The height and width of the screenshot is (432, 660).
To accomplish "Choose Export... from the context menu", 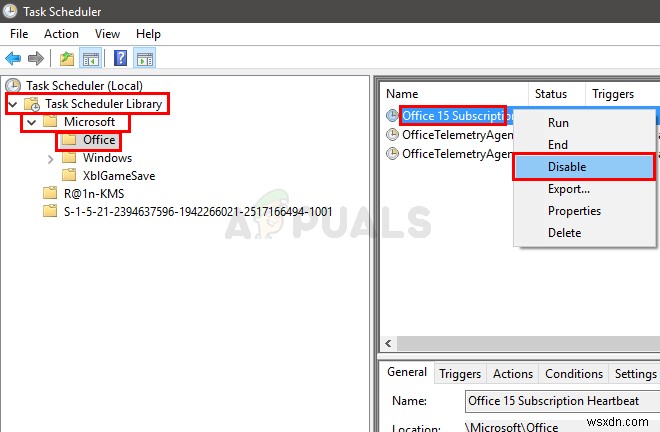I will tap(584, 189).
